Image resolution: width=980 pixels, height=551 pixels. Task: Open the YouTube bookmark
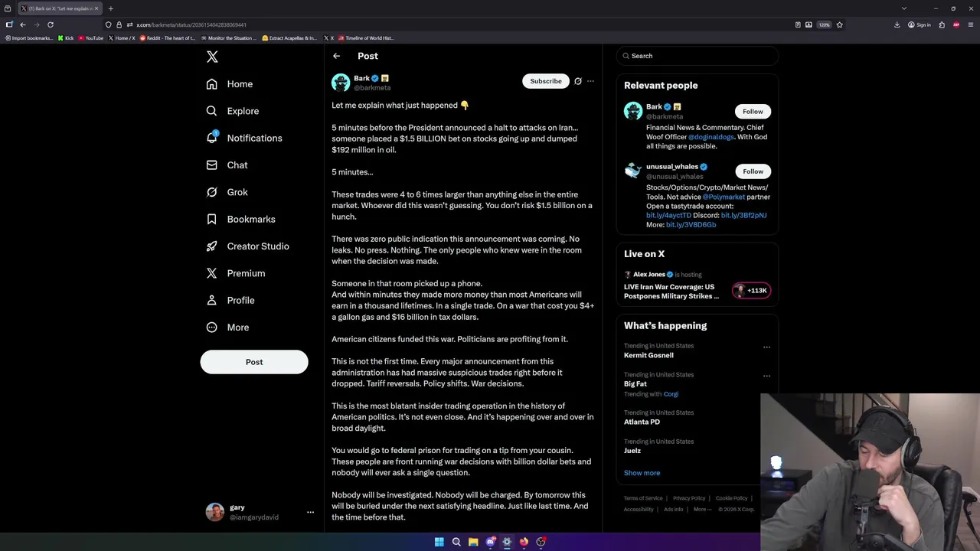90,38
